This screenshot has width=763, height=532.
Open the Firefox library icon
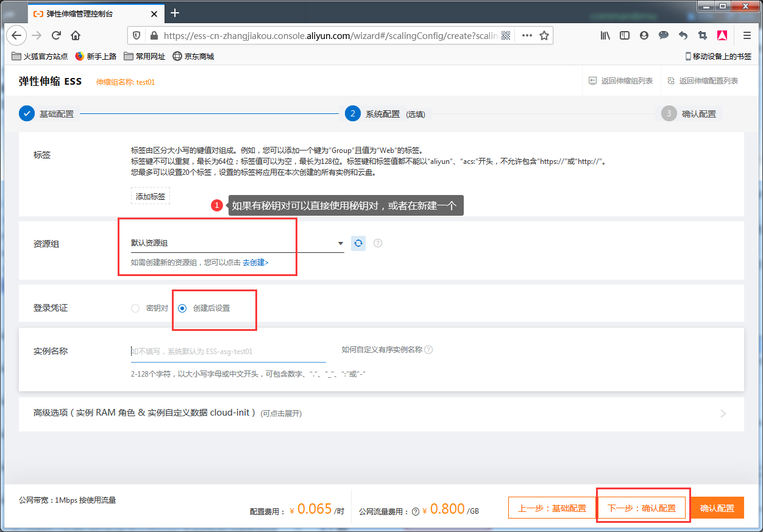605,35
